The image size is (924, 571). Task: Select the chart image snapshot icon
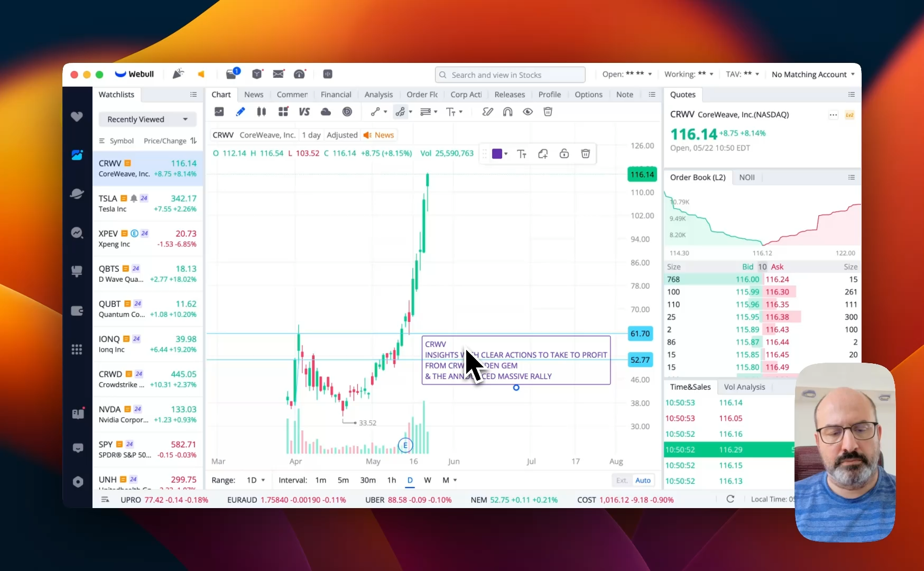pyautogui.click(x=219, y=112)
